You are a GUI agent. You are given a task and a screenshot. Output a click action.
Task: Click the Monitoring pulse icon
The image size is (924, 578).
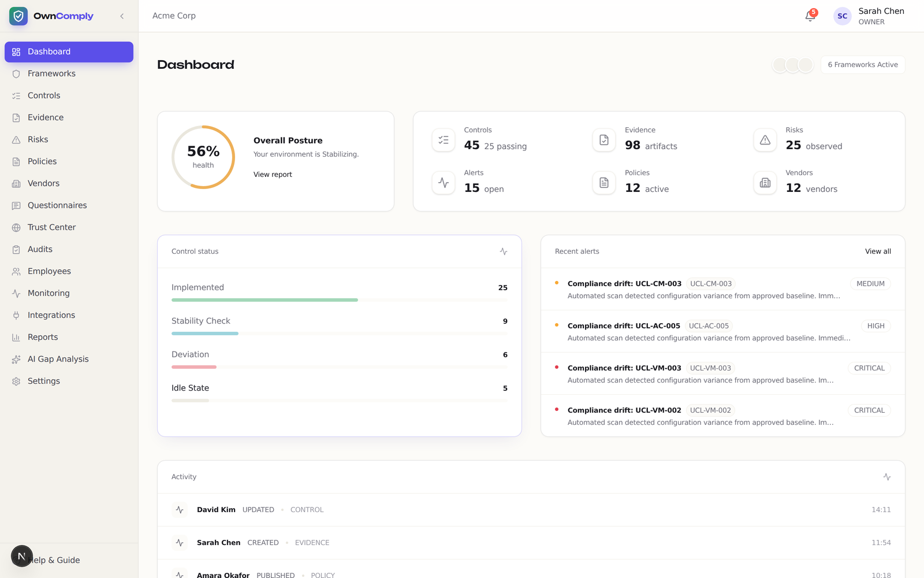pos(16,294)
